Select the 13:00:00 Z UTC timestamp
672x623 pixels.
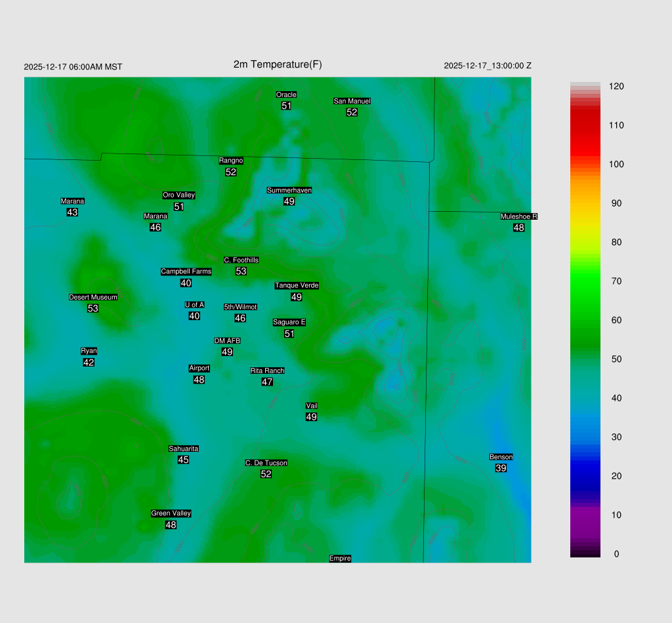point(488,66)
